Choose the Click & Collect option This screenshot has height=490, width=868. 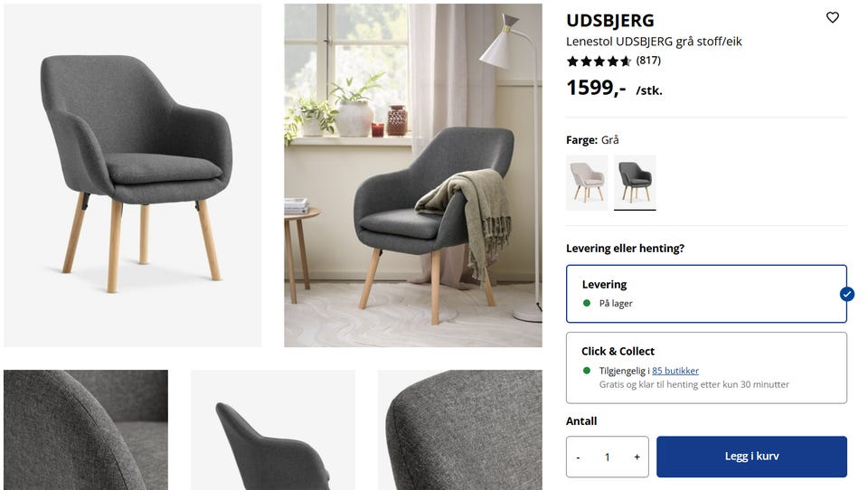706,368
